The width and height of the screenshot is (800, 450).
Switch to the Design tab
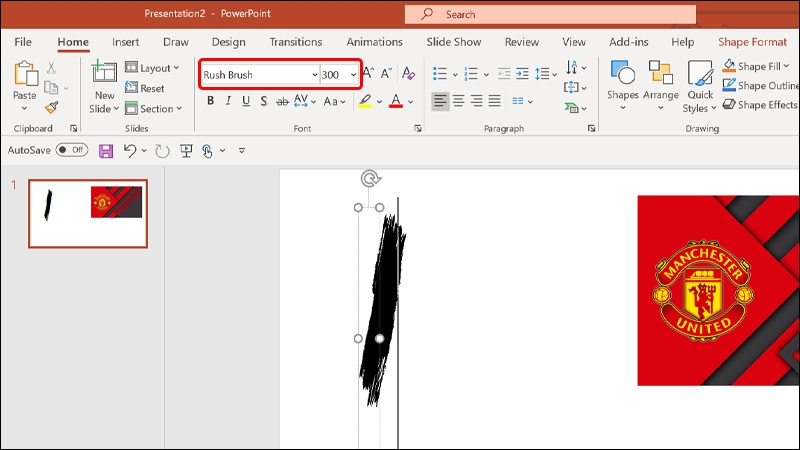(229, 42)
